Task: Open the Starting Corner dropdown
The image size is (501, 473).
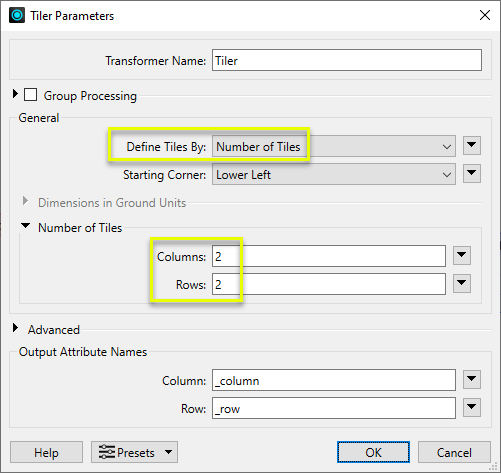Action: point(334,174)
